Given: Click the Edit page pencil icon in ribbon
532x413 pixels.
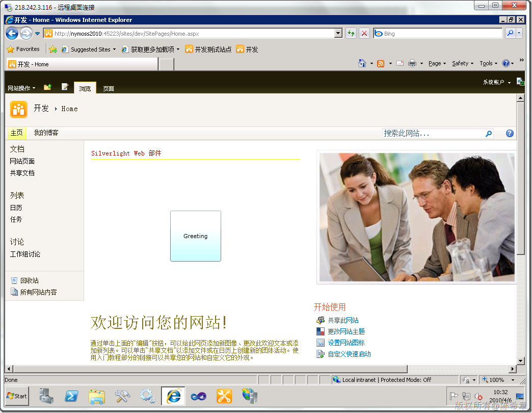Looking at the screenshot, I should (65, 87).
